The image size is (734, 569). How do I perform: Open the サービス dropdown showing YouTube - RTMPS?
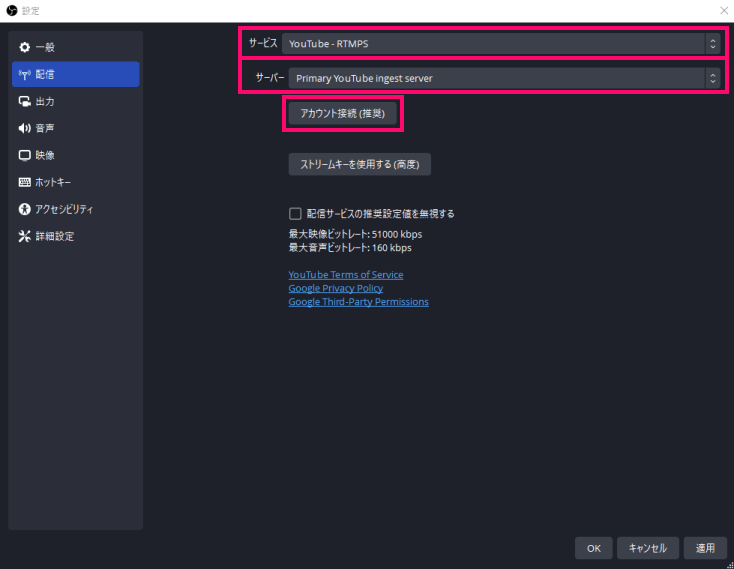pos(500,44)
